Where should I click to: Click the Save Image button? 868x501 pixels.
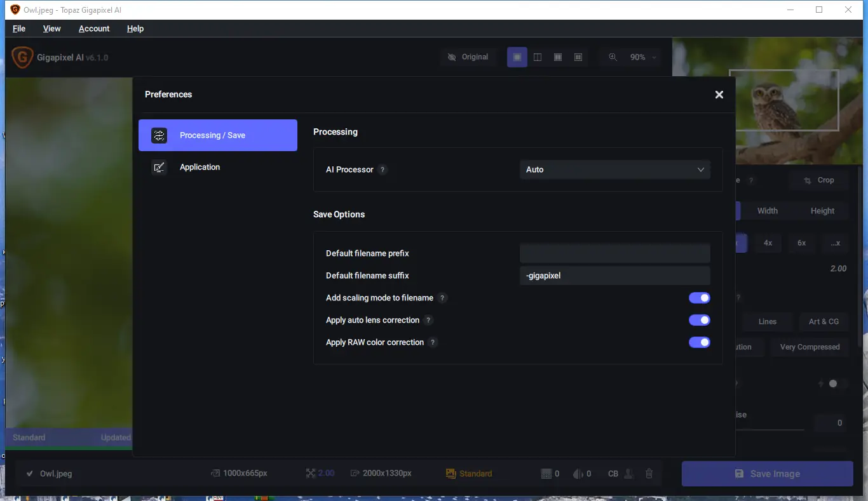pos(767,474)
